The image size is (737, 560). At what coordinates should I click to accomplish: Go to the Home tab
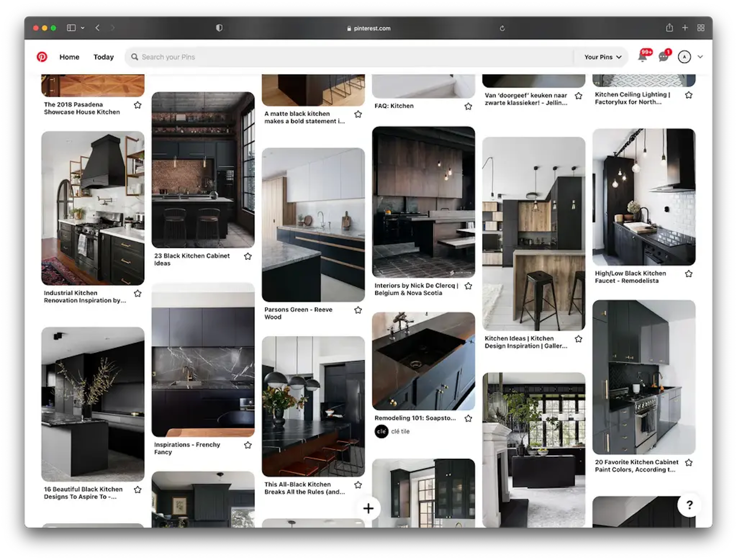tap(69, 57)
